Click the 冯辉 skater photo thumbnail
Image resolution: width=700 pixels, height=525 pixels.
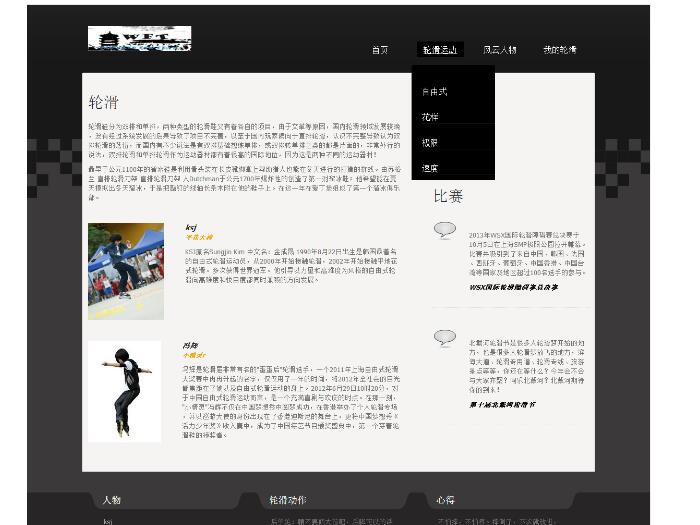coord(124,391)
